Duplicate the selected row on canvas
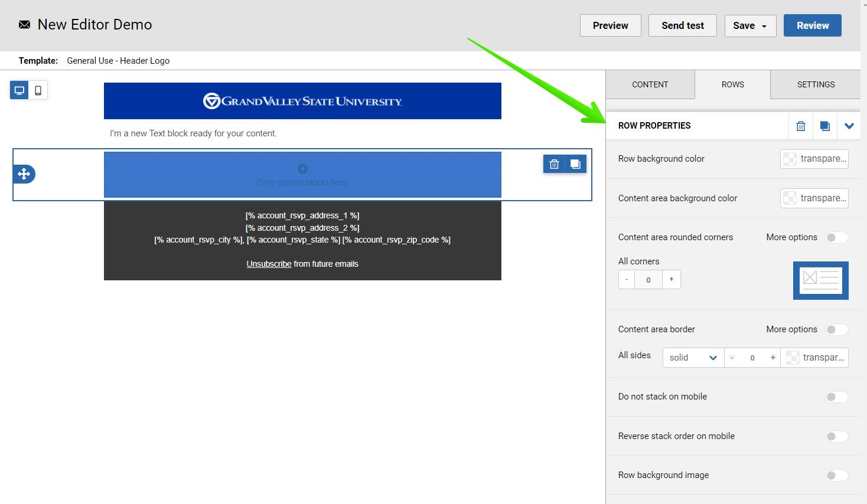The image size is (867, 504). click(575, 164)
